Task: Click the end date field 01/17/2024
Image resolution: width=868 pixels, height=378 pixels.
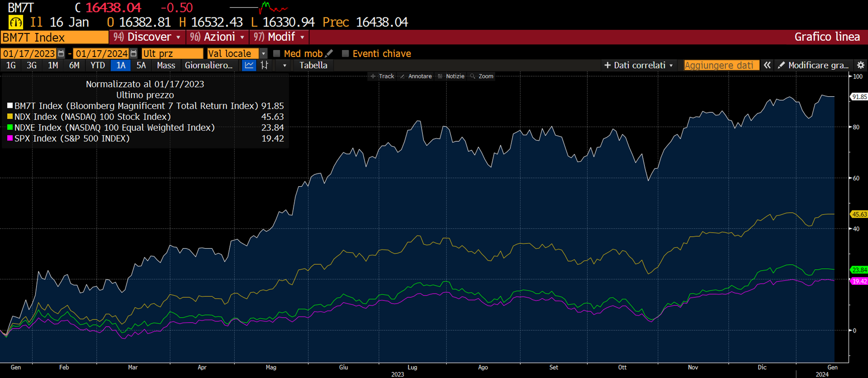Action: pyautogui.click(x=101, y=53)
